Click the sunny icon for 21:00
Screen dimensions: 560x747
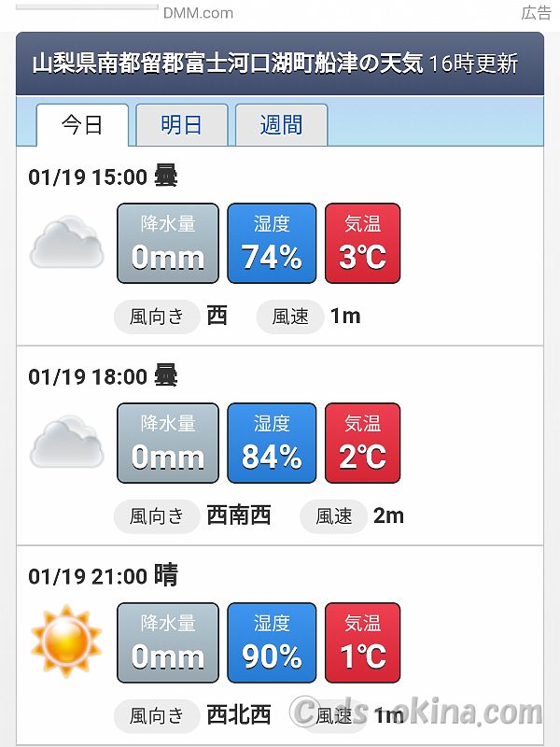click(x=66, y=641)
